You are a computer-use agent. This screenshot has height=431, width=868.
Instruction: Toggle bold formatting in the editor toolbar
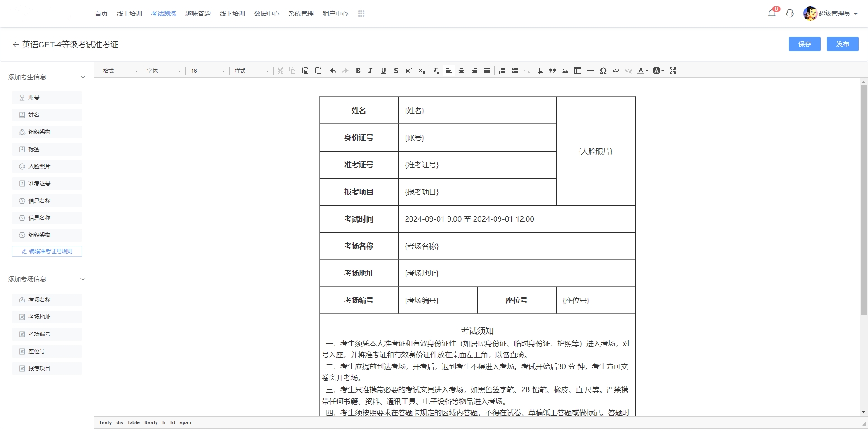(358, 71)
